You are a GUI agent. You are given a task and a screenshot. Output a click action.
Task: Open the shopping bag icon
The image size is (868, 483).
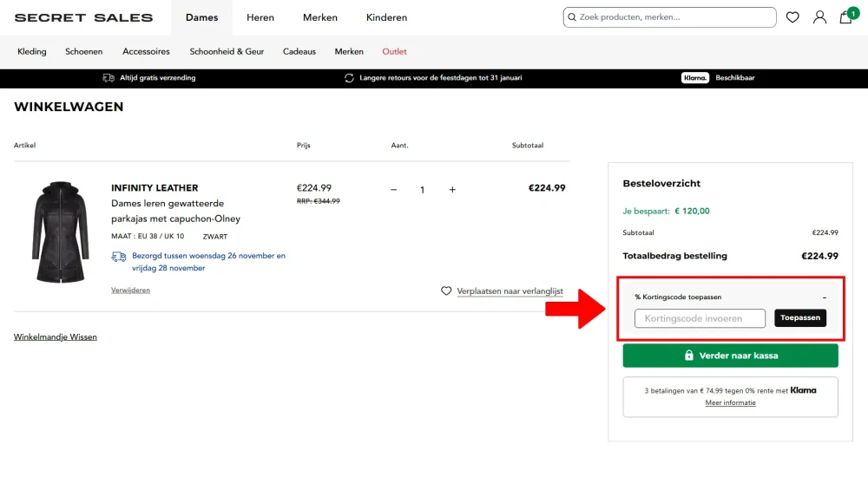[x=845, y=17]
